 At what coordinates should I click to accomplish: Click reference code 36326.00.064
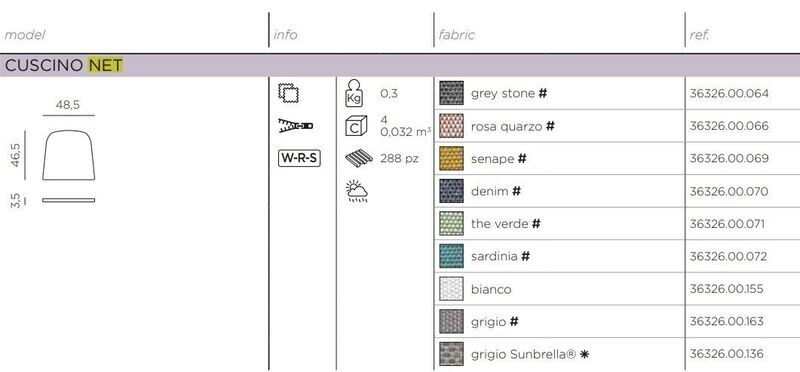[729, 93]
